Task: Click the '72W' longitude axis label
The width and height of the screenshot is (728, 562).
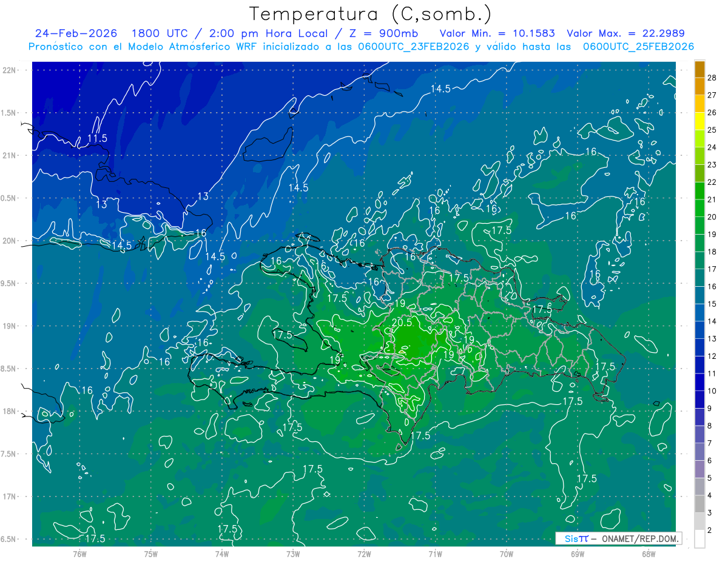Action: point(364,554)
